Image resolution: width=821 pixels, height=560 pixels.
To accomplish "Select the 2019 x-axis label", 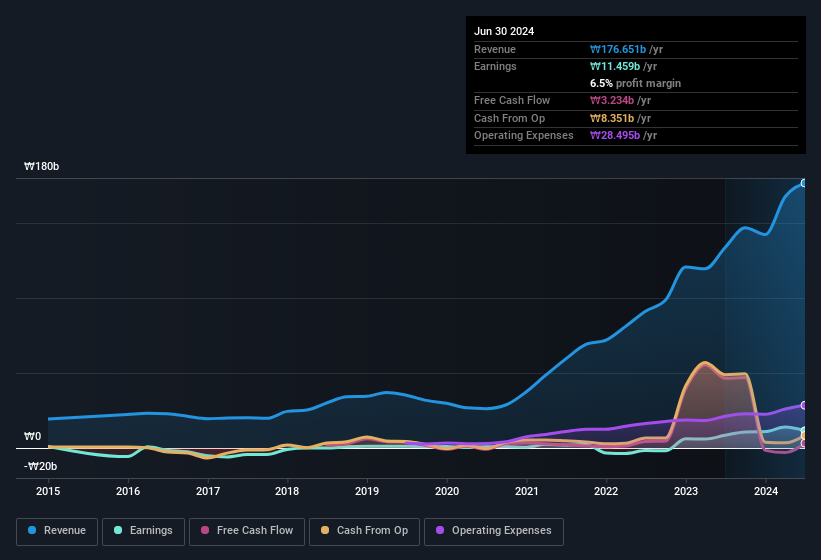I will tap(367, 491).
